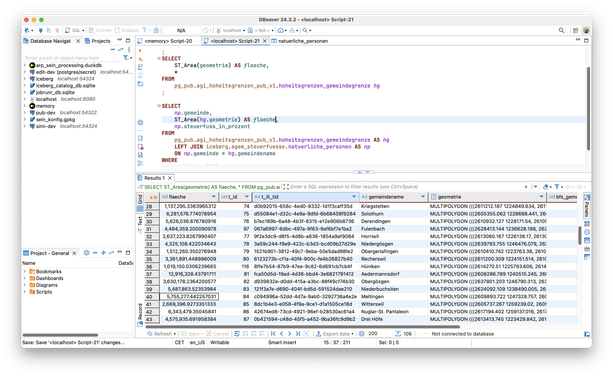Click the Export data button
Image resolution: width=613 pixels, height=376 pixels.
click(335, 334)
